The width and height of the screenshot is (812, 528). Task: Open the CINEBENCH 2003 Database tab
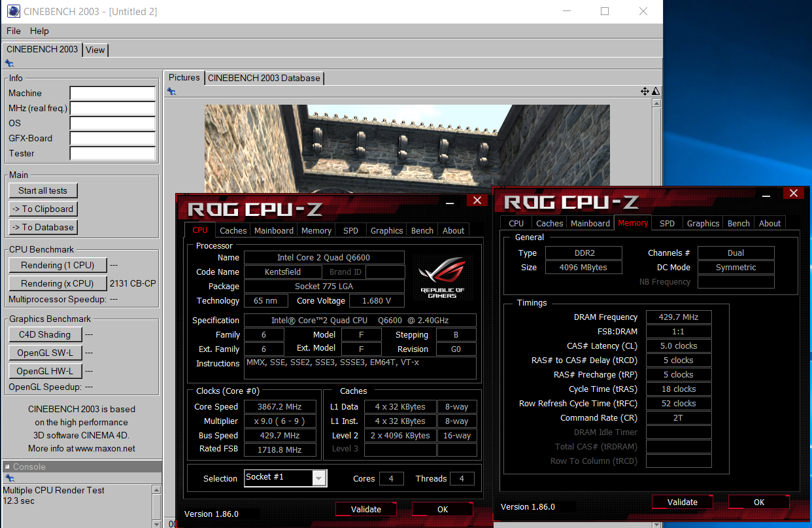tap(264, 78)
